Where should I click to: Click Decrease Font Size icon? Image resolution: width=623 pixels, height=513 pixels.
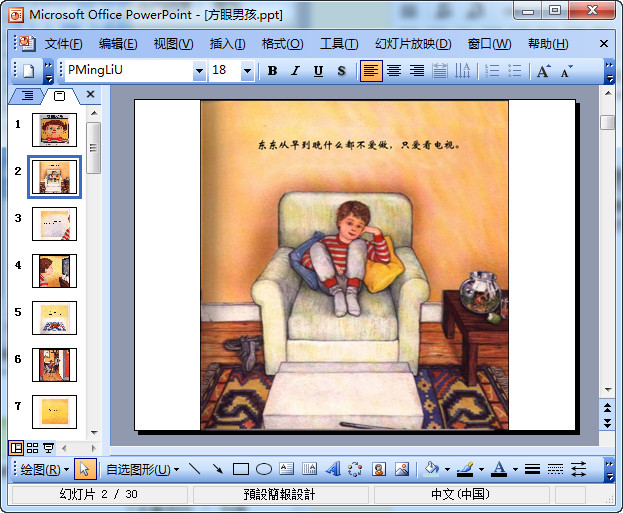pos(567,71)
